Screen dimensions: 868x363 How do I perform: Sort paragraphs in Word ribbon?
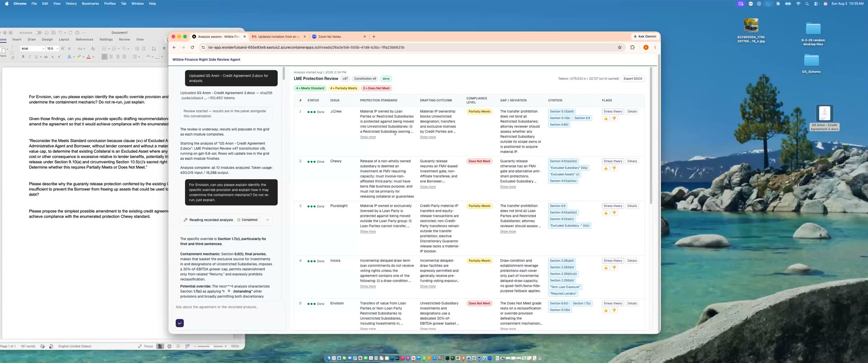click(x=154, y=48)
